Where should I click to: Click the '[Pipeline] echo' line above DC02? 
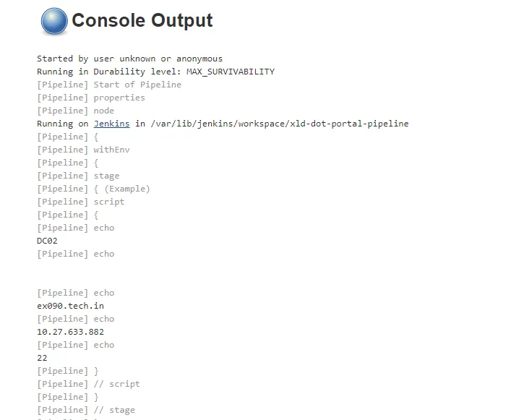click(x=75, y=228)
